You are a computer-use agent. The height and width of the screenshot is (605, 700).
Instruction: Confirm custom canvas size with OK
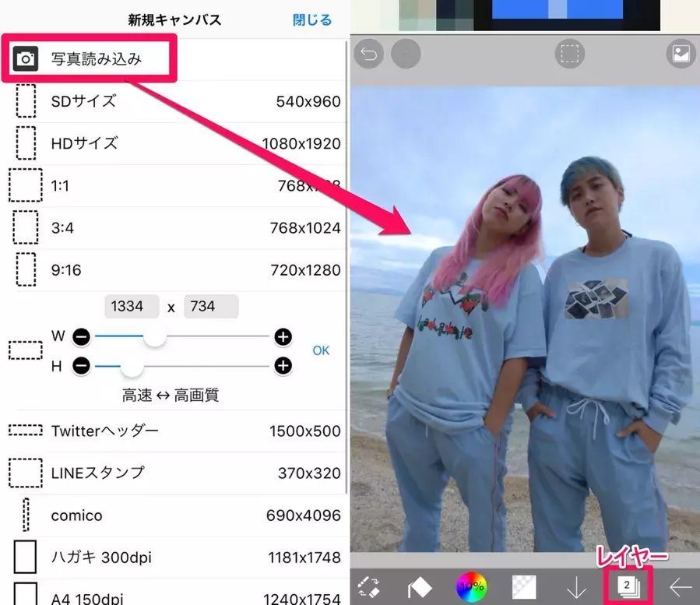pyautogui.click(x=321, y=350)
